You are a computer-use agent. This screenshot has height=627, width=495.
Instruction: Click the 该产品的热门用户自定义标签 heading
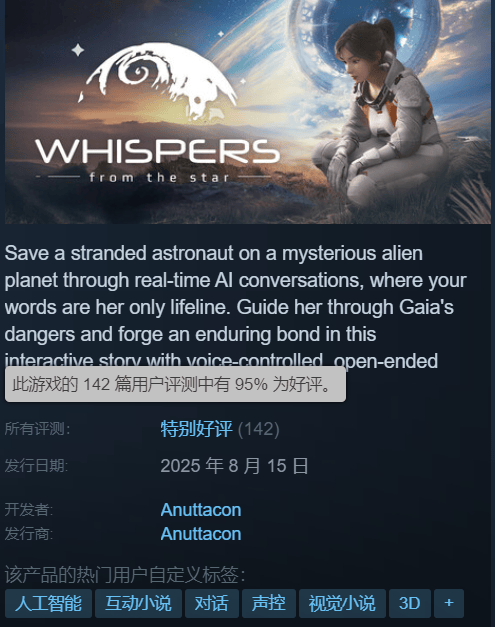pos(125,575)
